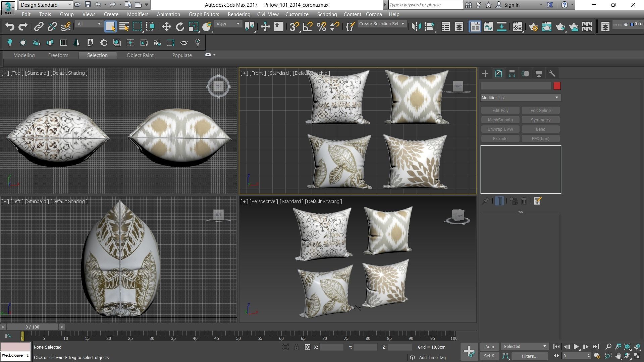644x362 pixels.
Task: Toggle Show End Result in modifier stack
Action: click(499, 201)
